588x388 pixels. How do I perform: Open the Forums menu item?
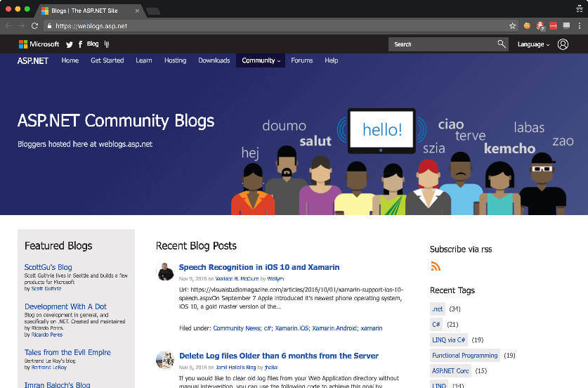click(302, 60)
